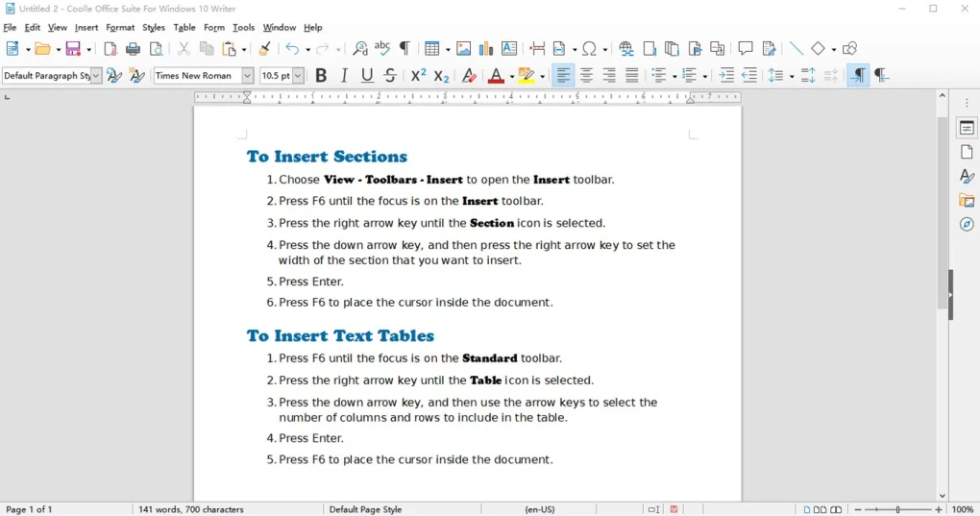This screenshot has height=516, width=980.
Task: Click the Print icon in toolbar
Action: (134, 49)
